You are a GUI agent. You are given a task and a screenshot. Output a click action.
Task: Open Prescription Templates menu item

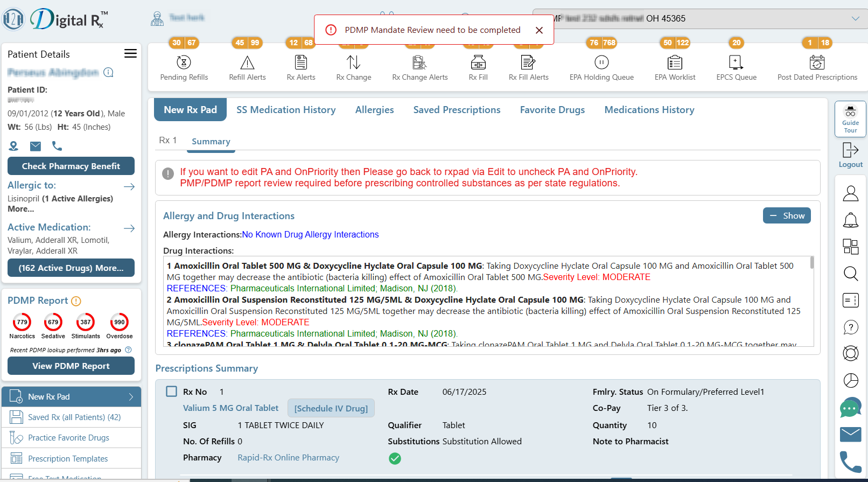pyautogui.click(x=71, y=459)
